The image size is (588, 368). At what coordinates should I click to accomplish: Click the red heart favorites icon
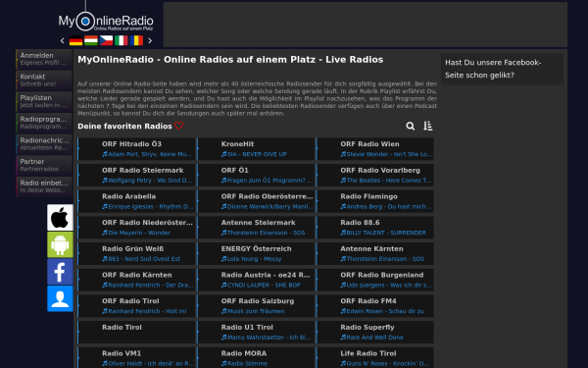click(x=179, y=126)
